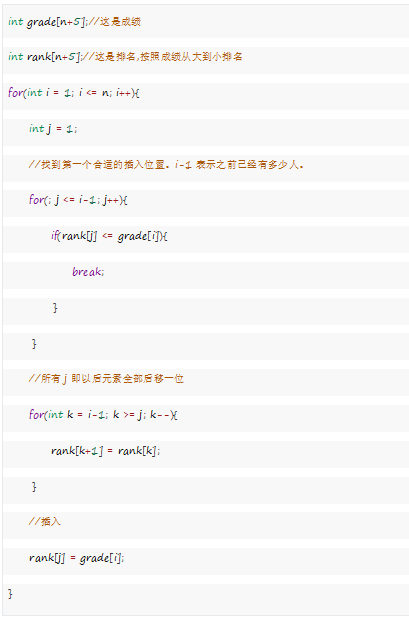Viewport: 409px width, 618px height.
Task: Click the 'int' keyword before grade
Action: coord(15,22)
